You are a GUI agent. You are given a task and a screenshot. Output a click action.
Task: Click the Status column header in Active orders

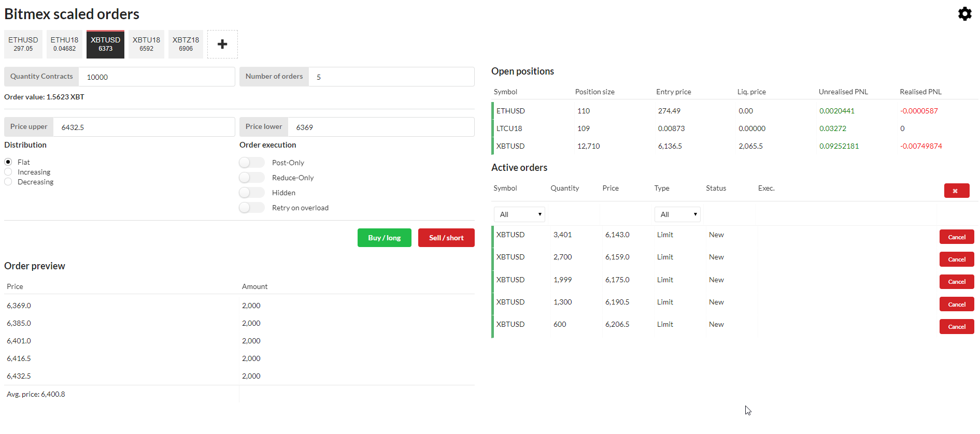[716, 188]
